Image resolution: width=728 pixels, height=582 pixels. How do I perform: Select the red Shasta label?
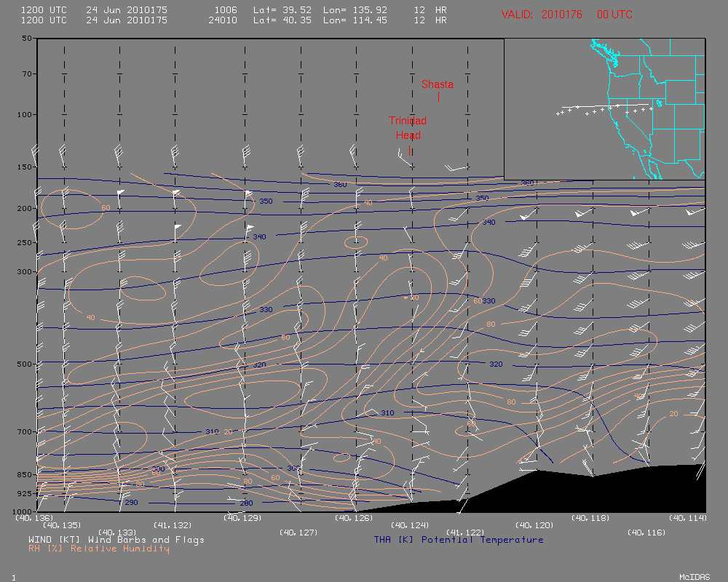(438, 84)
